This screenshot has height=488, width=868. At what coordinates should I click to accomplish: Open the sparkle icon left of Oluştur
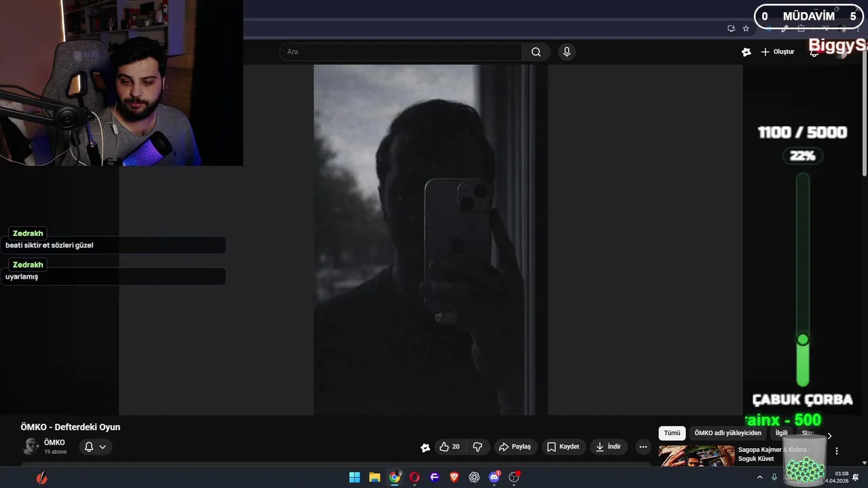click(747, 52)
